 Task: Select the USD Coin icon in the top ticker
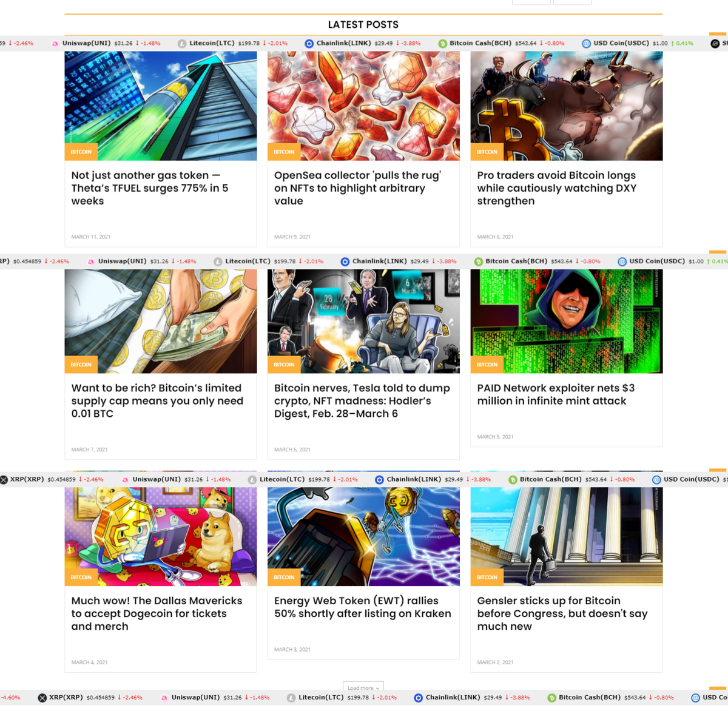coord(586,43)
